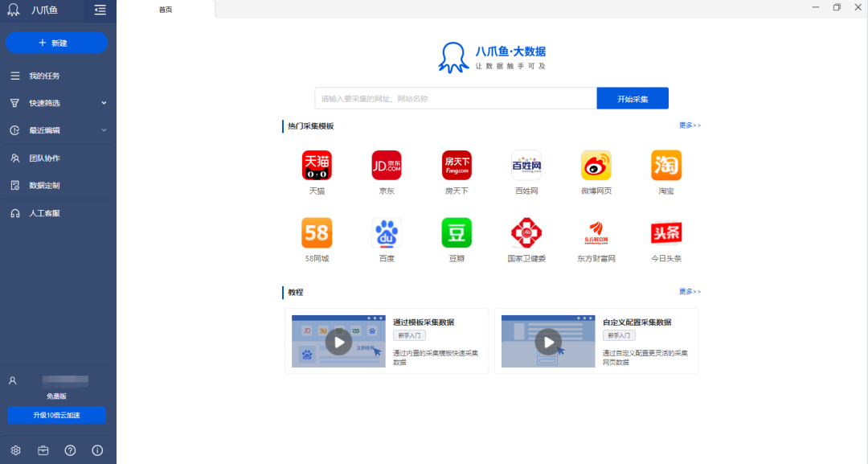Collapse the sidebar with the menu toggle icon
The height and width of the screenshot is (464, 868).
point(100,10)
